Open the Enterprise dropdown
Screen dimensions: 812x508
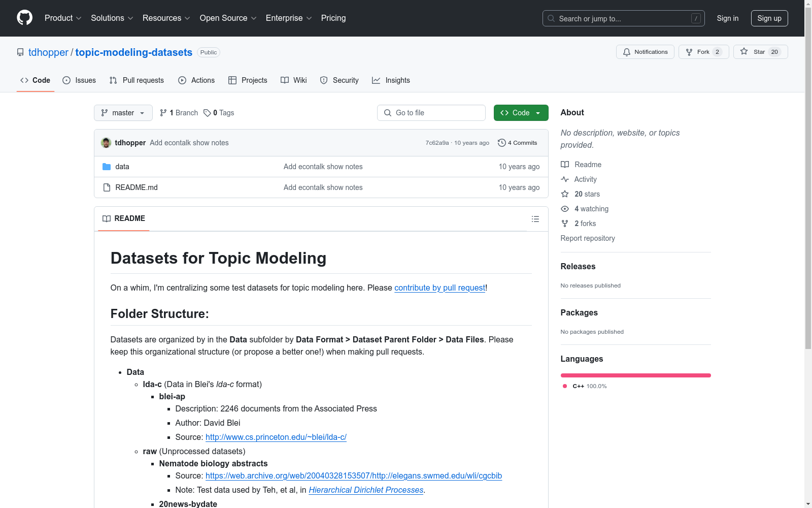tap(289, 18)
